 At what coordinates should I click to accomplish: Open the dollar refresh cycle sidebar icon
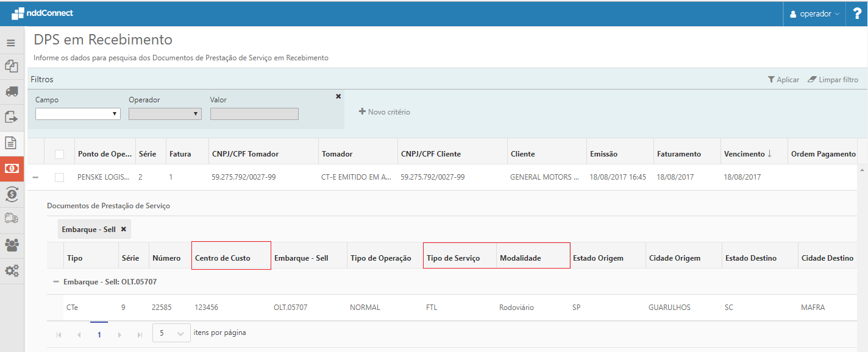point(11,194)
